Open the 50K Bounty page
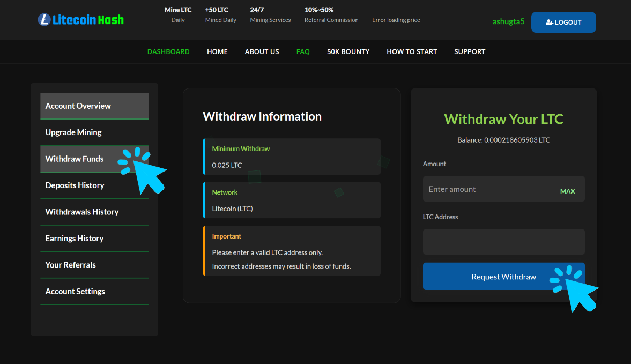 click(348, 51)
